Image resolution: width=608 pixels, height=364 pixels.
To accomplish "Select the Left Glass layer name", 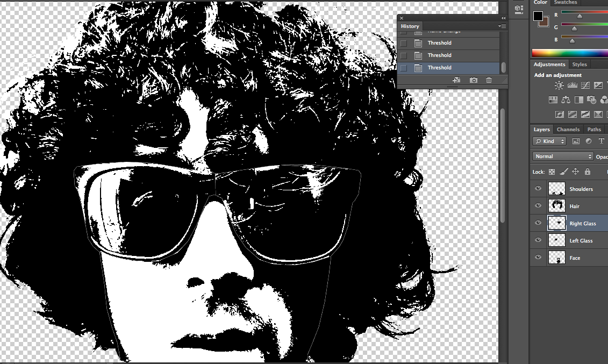I will [x=581, y=241].
